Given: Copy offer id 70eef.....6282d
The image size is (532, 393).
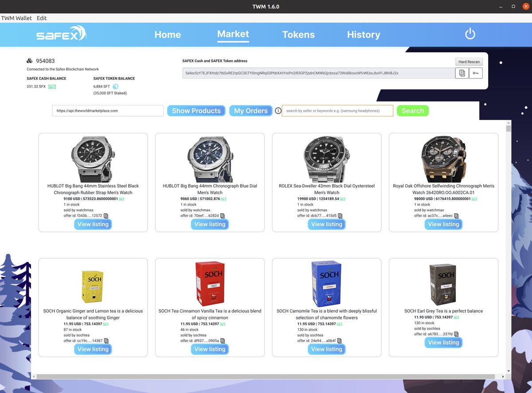Looking at the screenshot, I should click(223, 216).
